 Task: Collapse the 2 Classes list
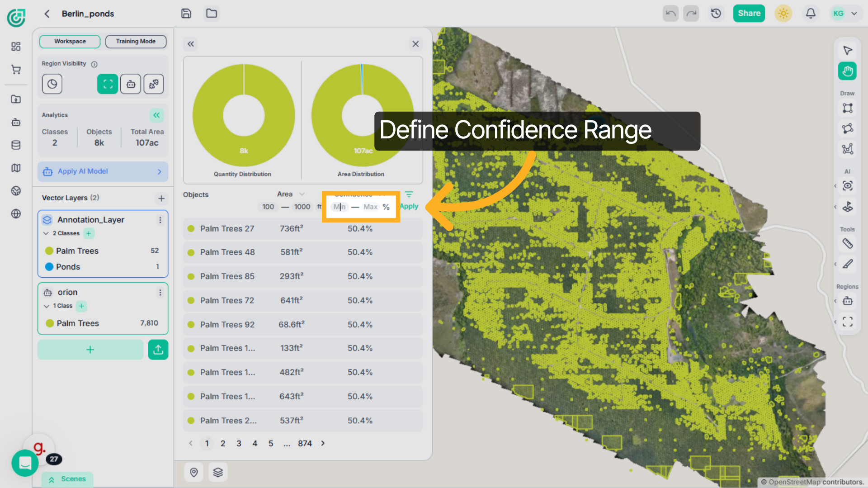[x=46, y=233]
